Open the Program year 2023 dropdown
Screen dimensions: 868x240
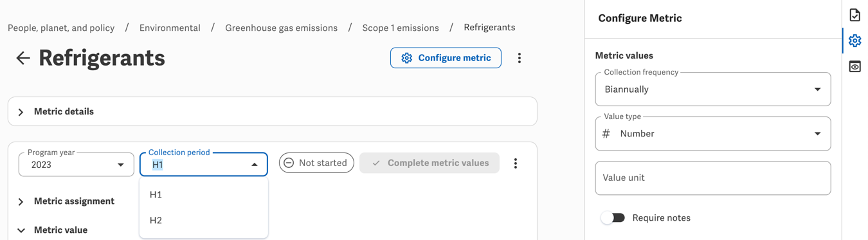coord(76,165)
